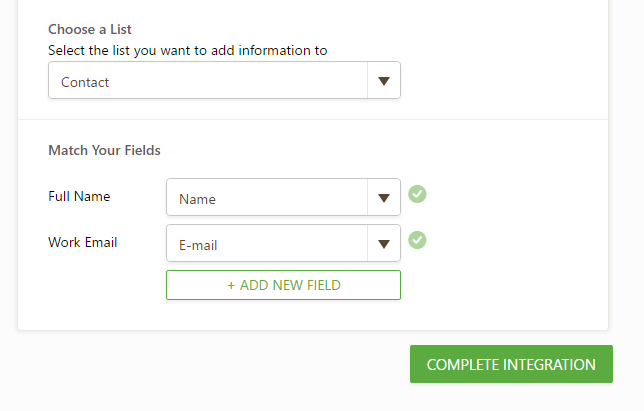This screenshot has height=411, width=644.
Task: Add a new field mapping
Action: tap(284, 285)
